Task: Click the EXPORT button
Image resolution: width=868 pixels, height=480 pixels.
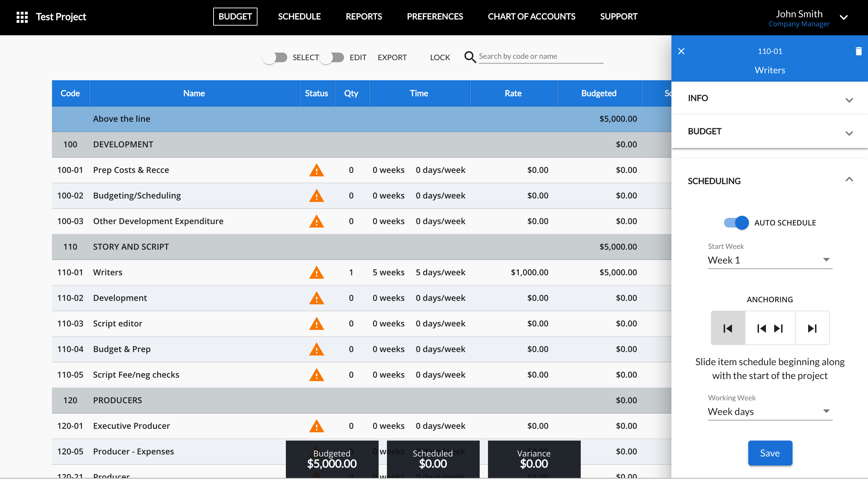Action: coord(392,57)
